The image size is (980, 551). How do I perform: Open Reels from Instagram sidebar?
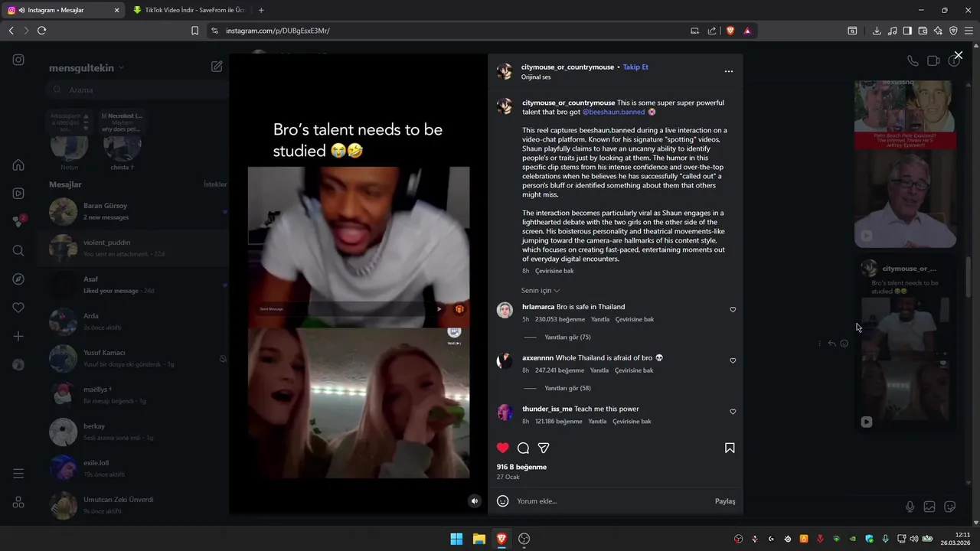18,194
